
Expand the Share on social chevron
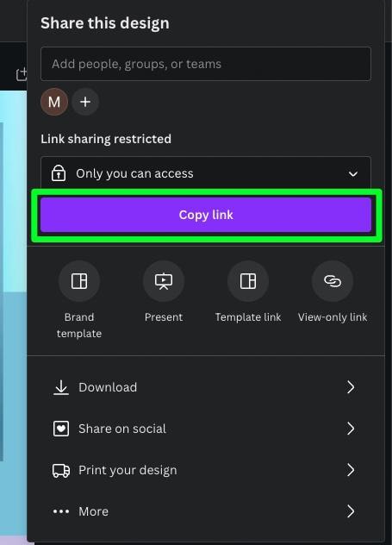[x=351, y=429]
